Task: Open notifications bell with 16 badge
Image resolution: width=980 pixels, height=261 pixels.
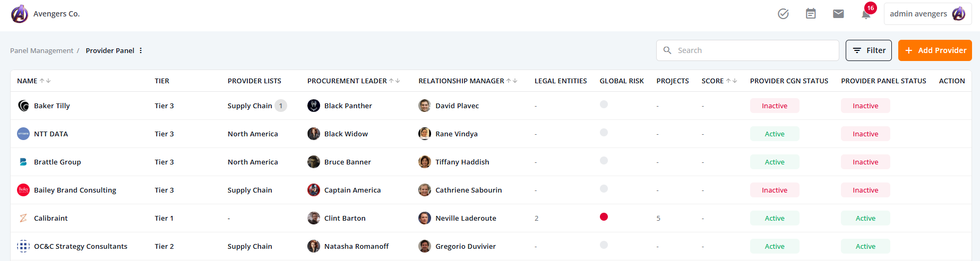Action: click(866, 13)
